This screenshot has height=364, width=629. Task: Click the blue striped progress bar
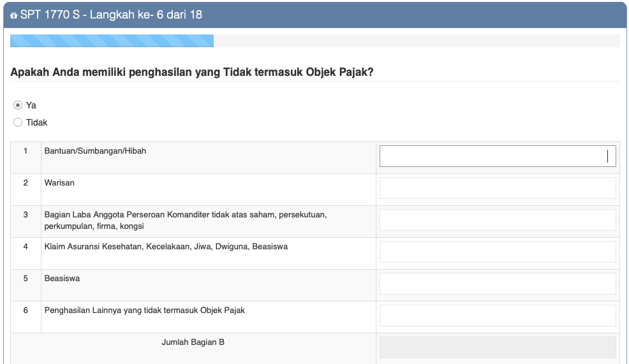point(112,41)
